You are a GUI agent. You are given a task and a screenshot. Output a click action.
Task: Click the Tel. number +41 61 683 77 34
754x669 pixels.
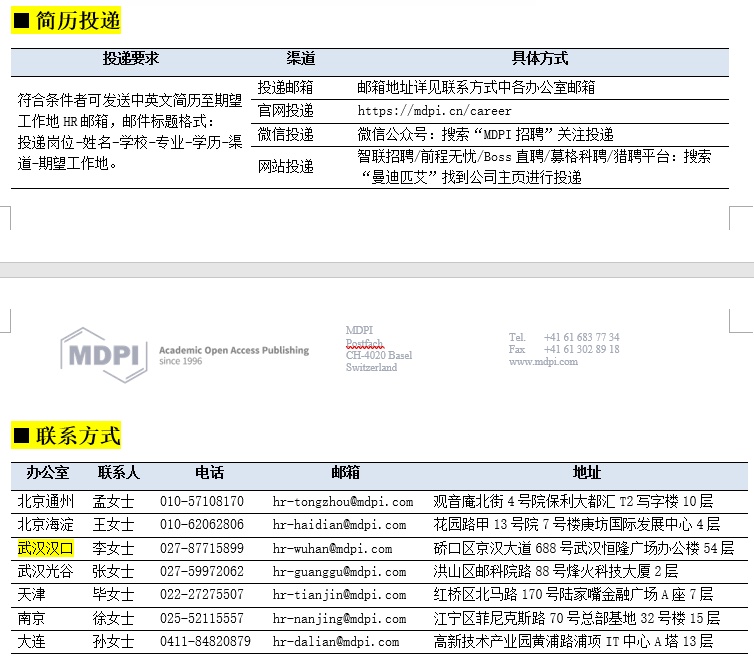pos(581,337)
